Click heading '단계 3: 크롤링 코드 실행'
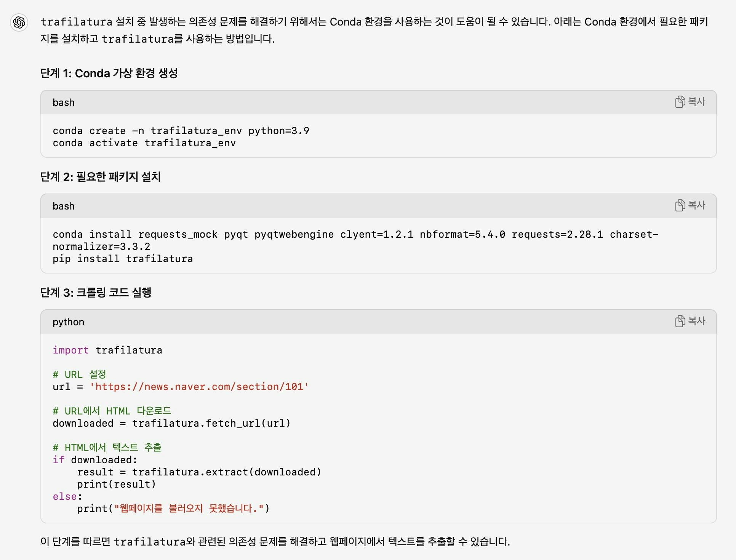Screen dimensions: 736x560 (x=96, y=293)
